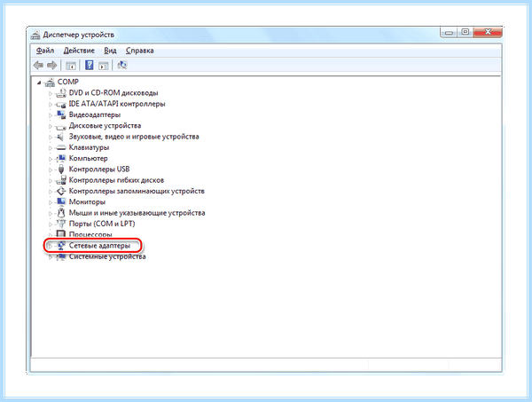Select the Сетевые адаптеры label
This screenshot has height=402, width=532.
pos(99,245)
